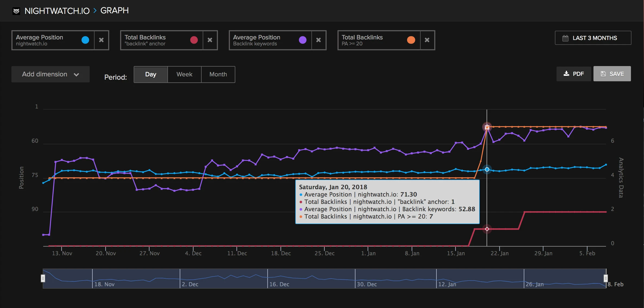644x308 pixels.
Task: Click the disk icon on the SAVE button
Action: (x=604, y=74)
